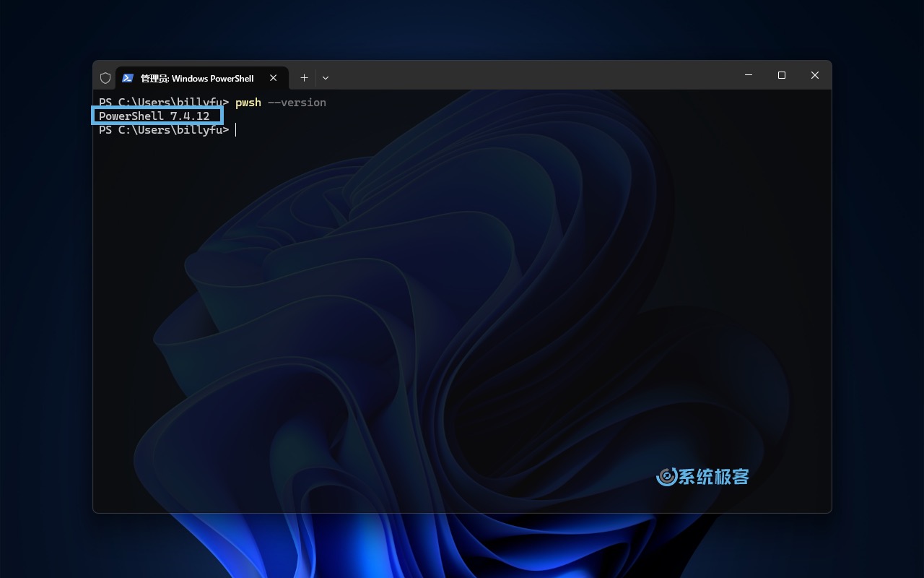Image resolution: width=924 pixels, height=578 pixels.
Task: Minimize the terminal window
Action: [x=749, y=75]
